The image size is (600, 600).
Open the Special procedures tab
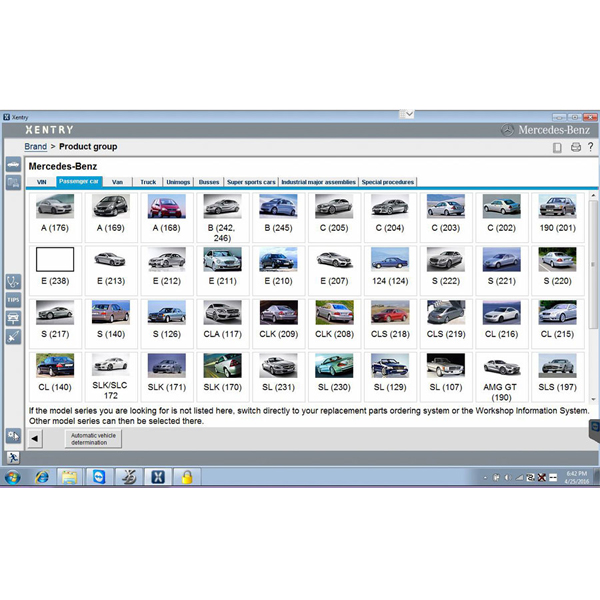(x=388, y=182)
